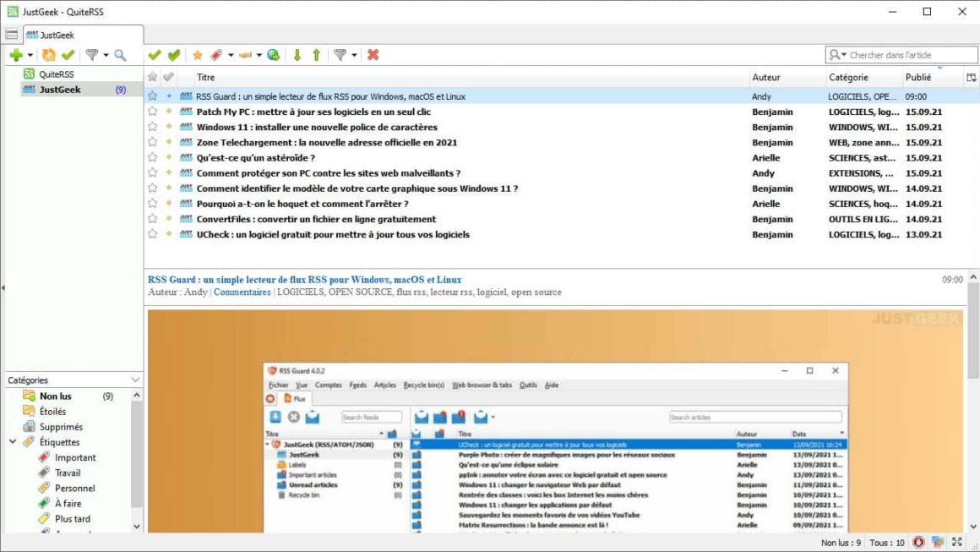Go to next unread news (green down arrow)

297,55
